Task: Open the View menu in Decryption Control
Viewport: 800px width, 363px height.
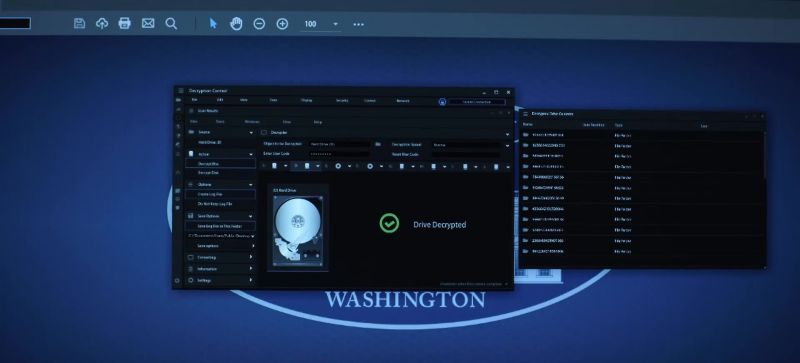Action: [244, 100]
